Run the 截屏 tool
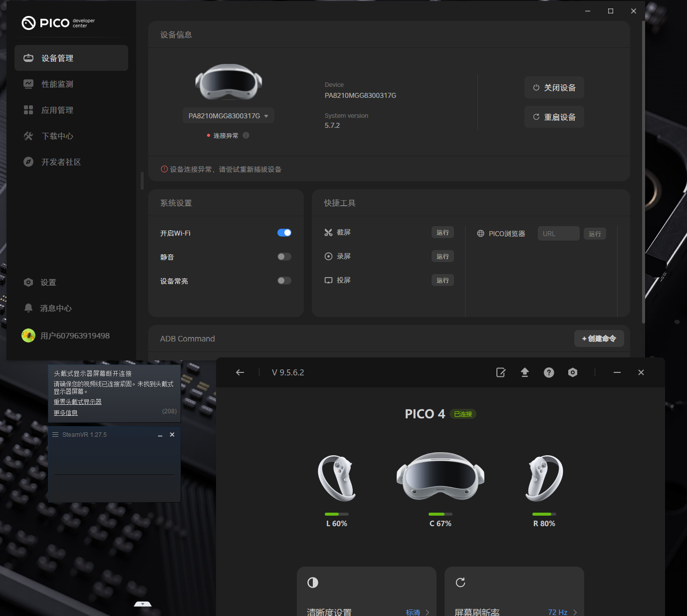The image size is (687, 616). tap(443, 233)
